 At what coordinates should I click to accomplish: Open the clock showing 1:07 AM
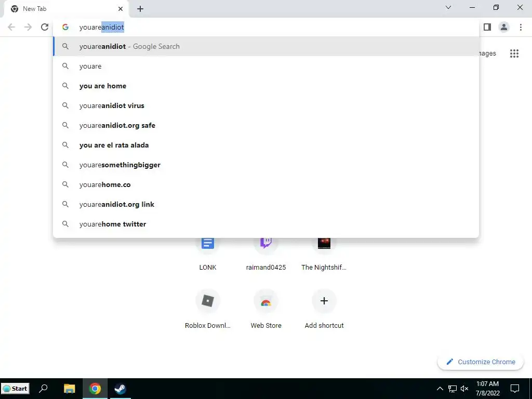click(487, 389)
